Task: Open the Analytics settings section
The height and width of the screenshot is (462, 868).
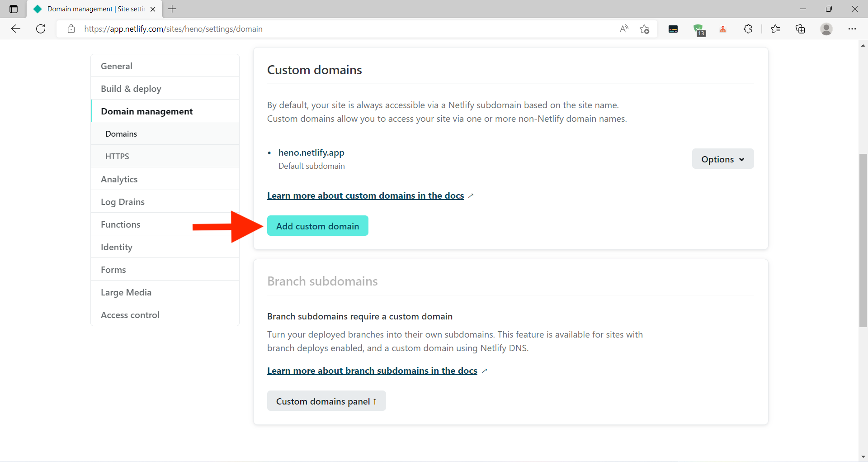Action: 119,179
